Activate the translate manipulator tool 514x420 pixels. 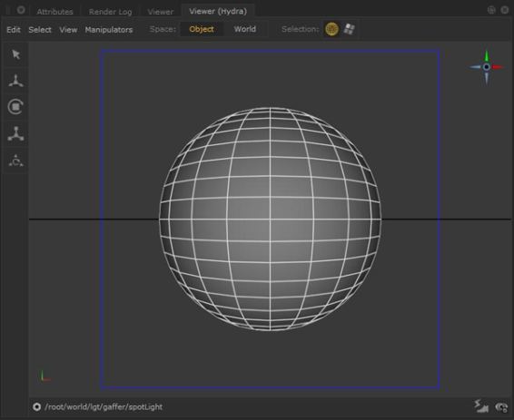(x=15, y=81)
